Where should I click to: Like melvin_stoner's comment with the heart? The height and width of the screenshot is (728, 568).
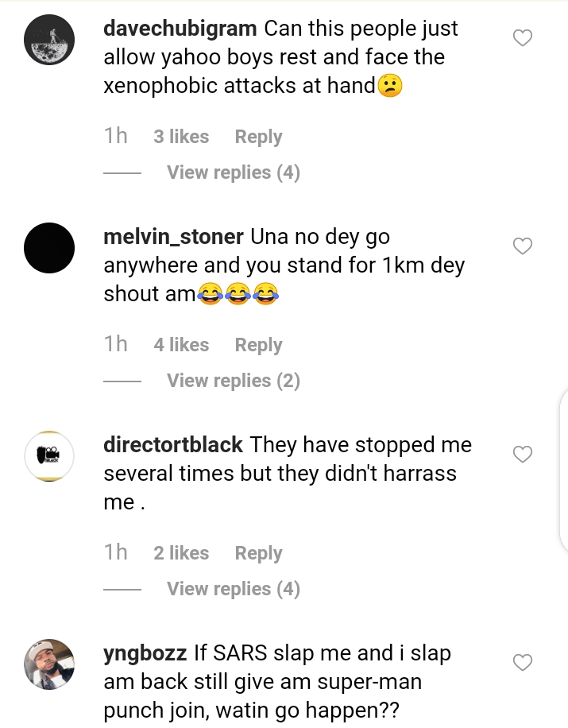tap(522, 246)
